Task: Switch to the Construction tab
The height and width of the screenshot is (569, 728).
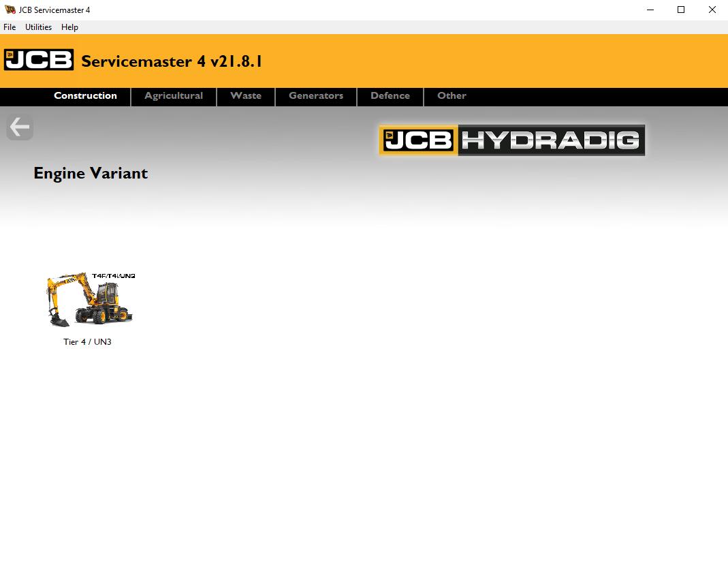Action: click(x=85, y=95)
